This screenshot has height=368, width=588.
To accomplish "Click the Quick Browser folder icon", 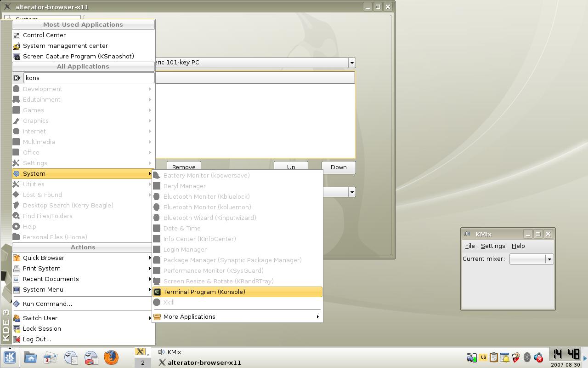I will [17, 258].
